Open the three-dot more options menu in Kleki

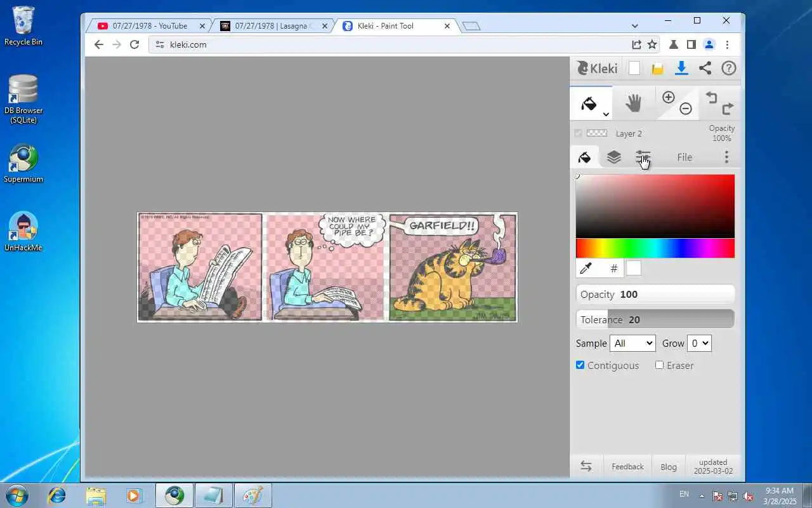point(726,157)
